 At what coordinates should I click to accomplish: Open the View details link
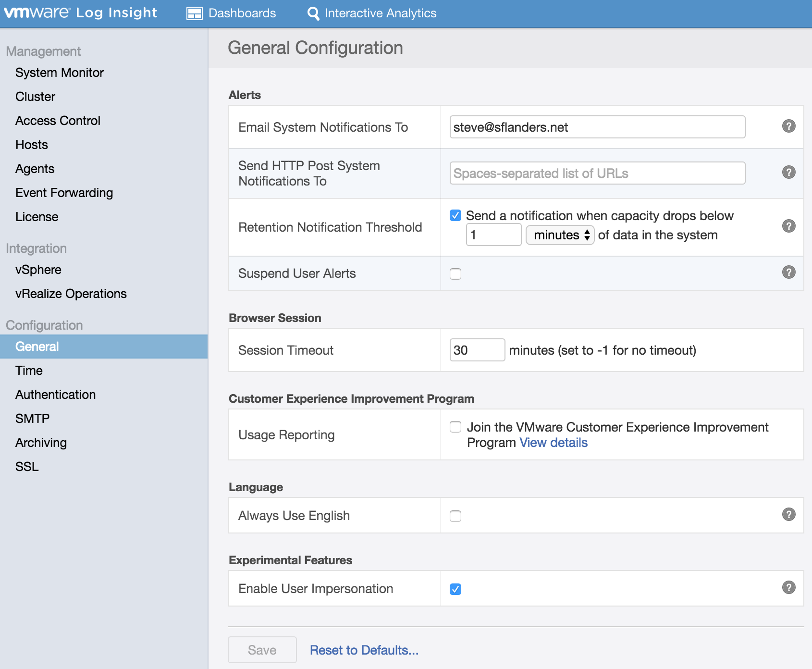click(x=554, y=443)
